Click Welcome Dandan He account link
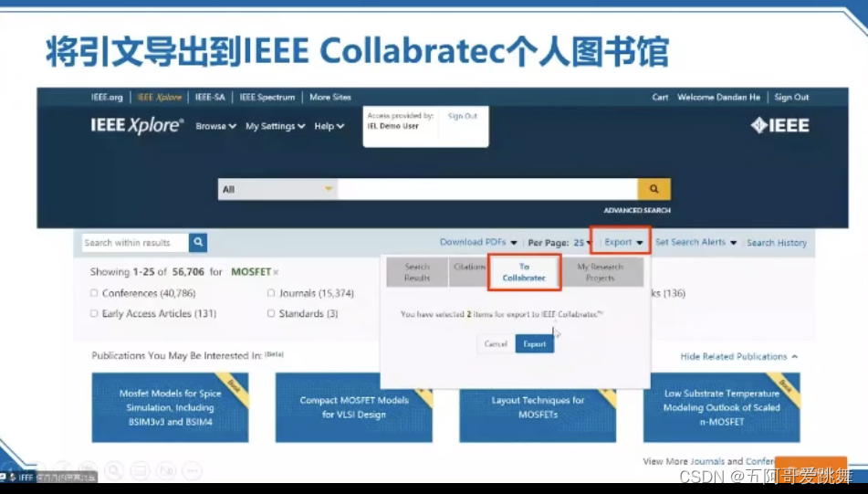 pos(718,98)
